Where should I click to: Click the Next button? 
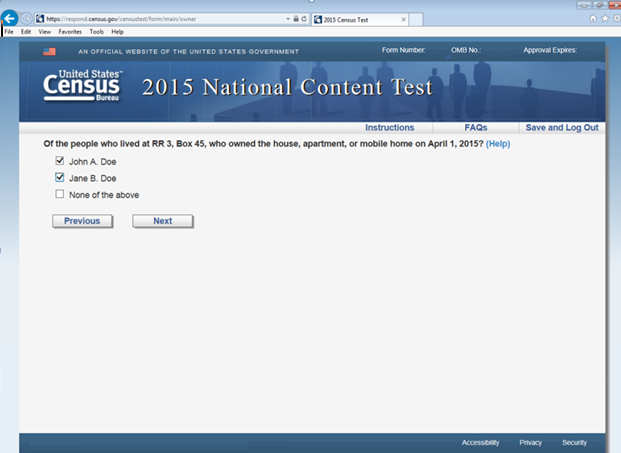point(163,221)
